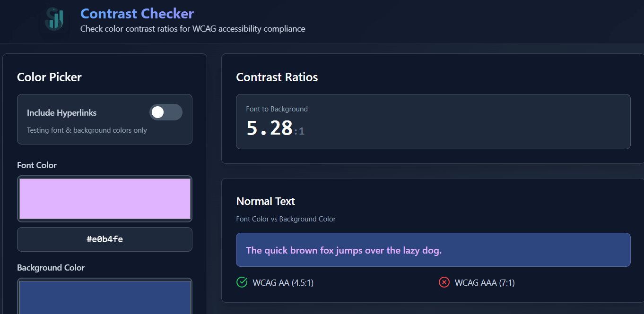Click the Contrast Ratios panel heading
Viewport: 644px width, 314px height.
pos(277,77)
